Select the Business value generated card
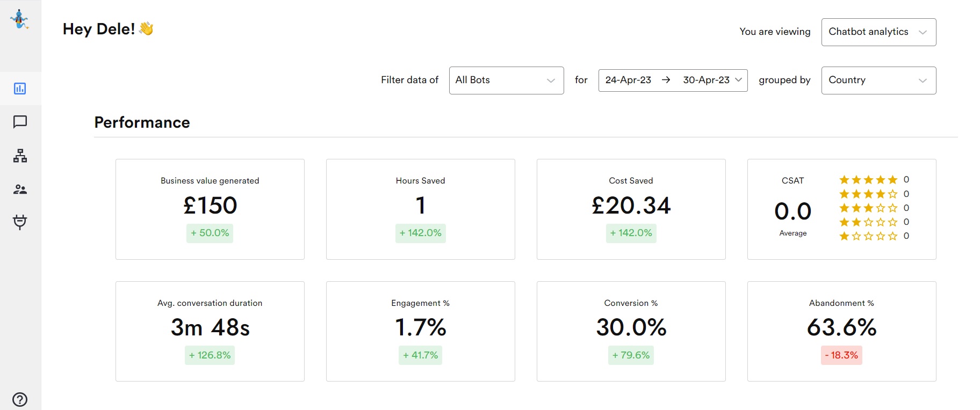 pos(210,209)
